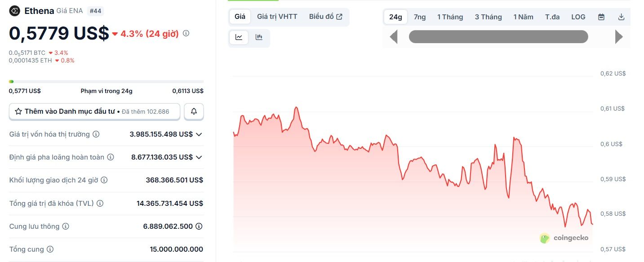Open the Giá trị VHTT tab
Viewport: 644px width, 262px height.
[276, 16]
